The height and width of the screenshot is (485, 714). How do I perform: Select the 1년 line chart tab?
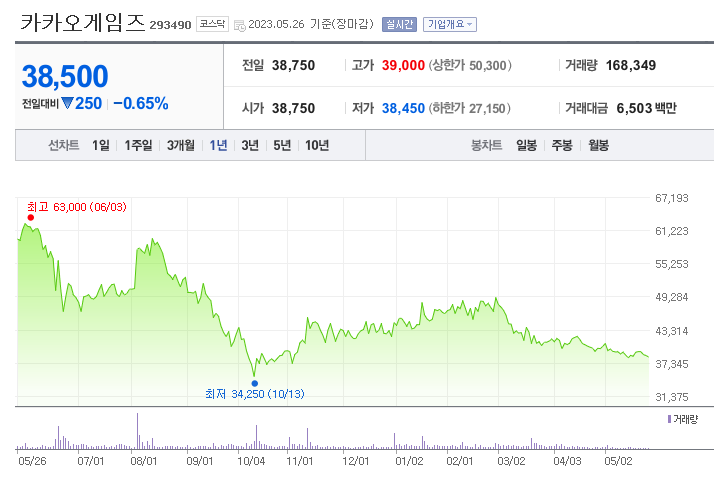(218, 145)
